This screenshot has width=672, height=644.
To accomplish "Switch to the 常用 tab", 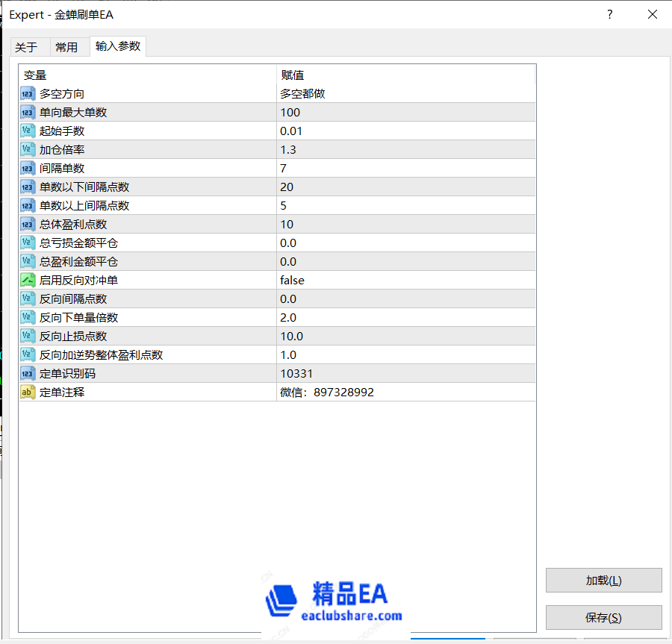I will tap(68, 46).
